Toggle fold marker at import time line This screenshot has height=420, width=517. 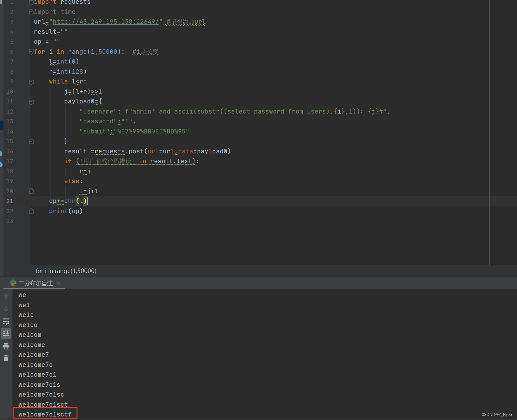coord(31,12)
